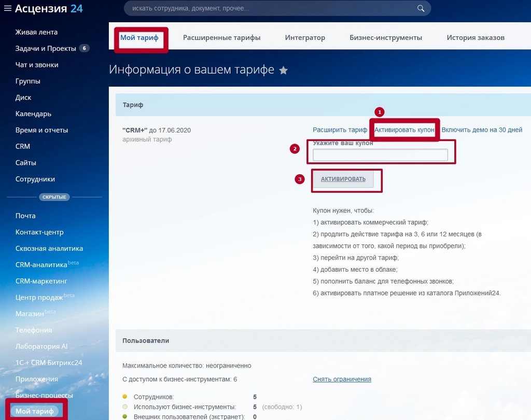Open Бизнес-процессы in sidebar
Viewport: 531px width, 420px height.
[x=44, y=395]
